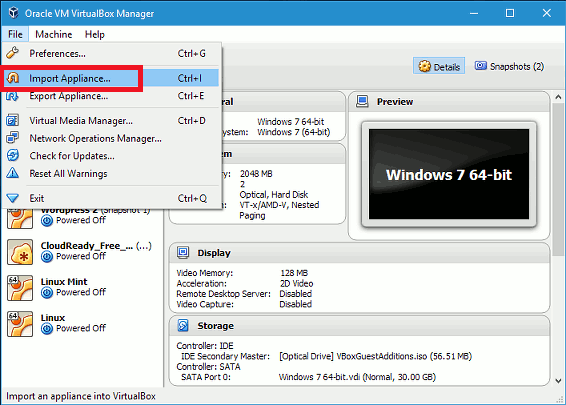Click VBoxGuestAdditions.iso optical drive entry
The width and height of the screenshot is (566, 405).
(375, 356)
